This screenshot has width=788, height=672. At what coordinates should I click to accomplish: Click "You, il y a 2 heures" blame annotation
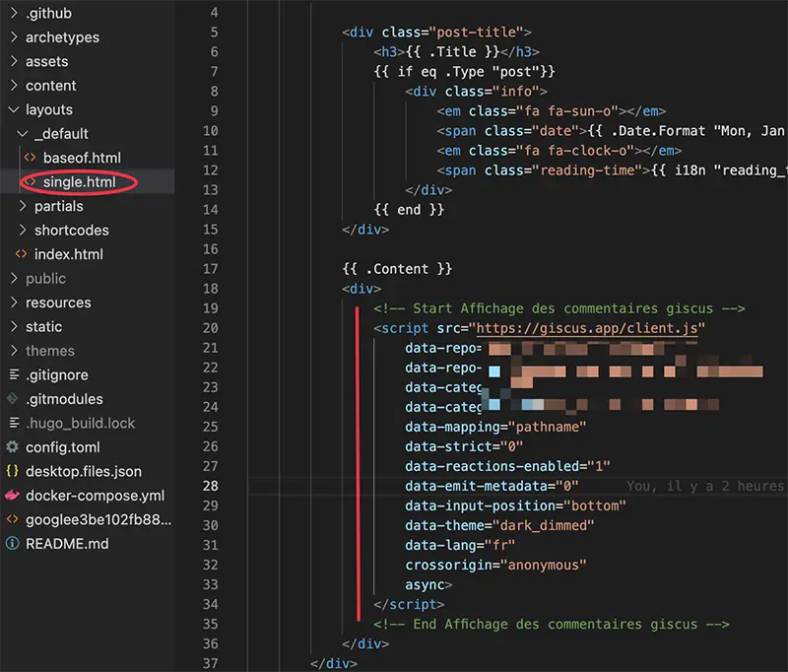[x=705, y=486]
